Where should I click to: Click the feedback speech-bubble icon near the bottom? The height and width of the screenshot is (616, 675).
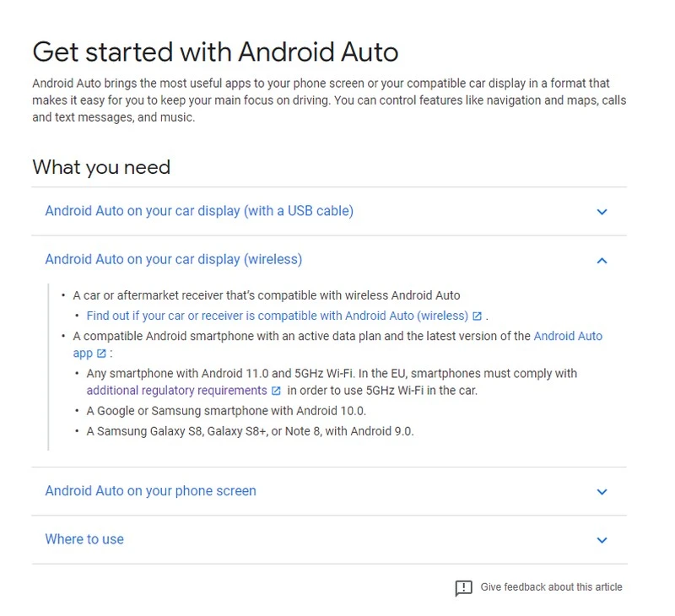pos(462,586)
